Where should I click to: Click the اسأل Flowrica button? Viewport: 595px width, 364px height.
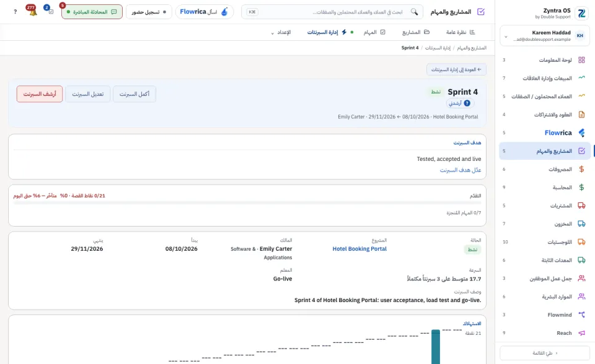(205, 12)
